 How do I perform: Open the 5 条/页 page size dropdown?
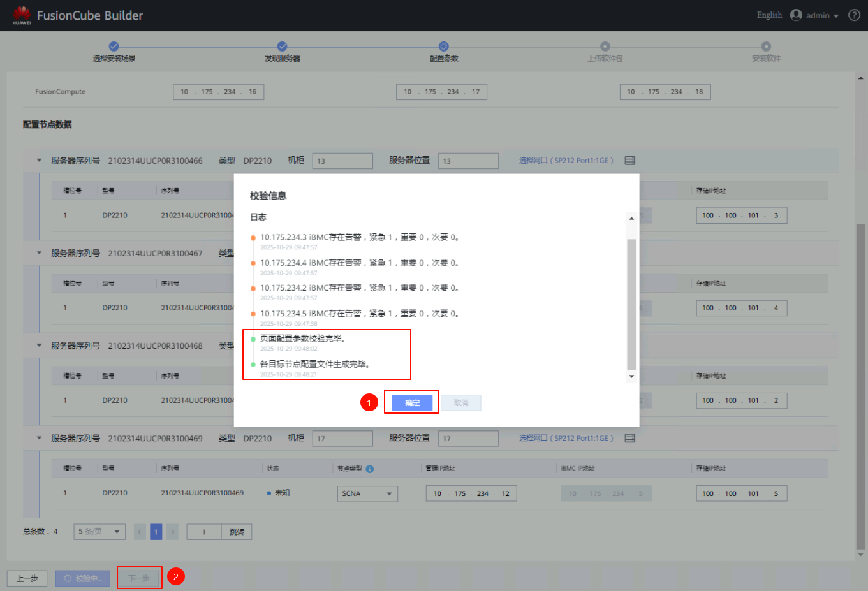click(99, 532)
